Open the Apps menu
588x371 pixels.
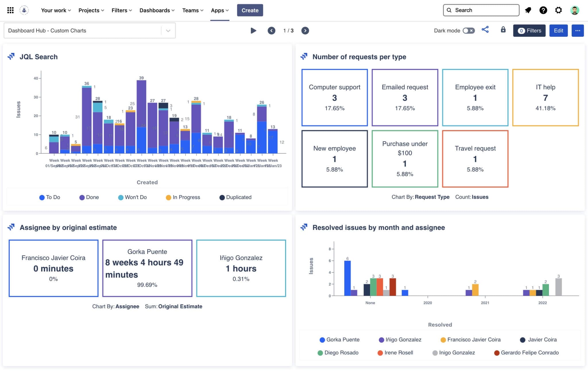220,10
